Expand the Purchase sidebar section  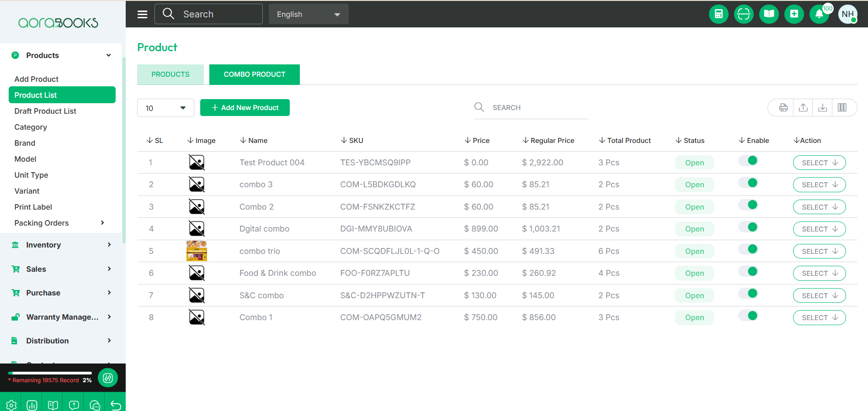coord(61,293)
